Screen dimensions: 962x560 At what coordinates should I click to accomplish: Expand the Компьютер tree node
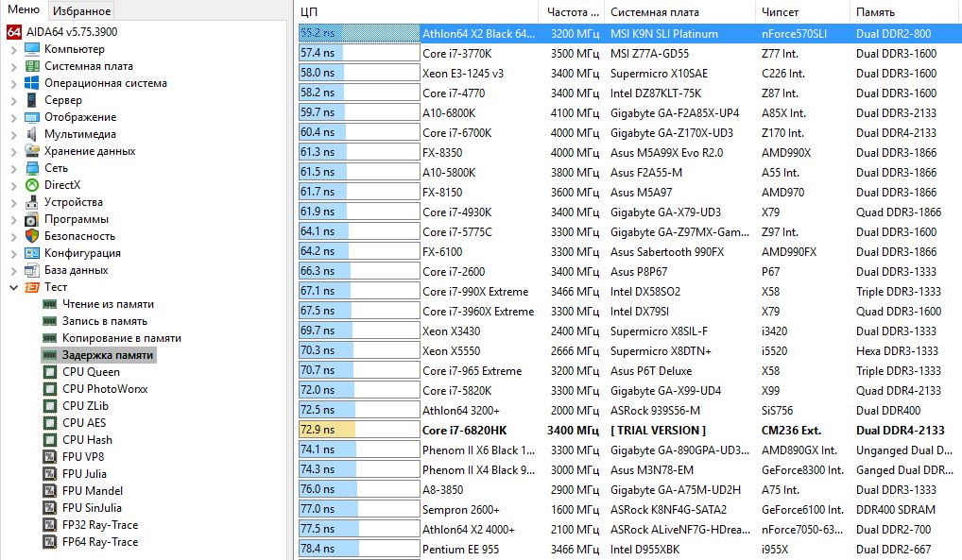[x=13, y=50]
